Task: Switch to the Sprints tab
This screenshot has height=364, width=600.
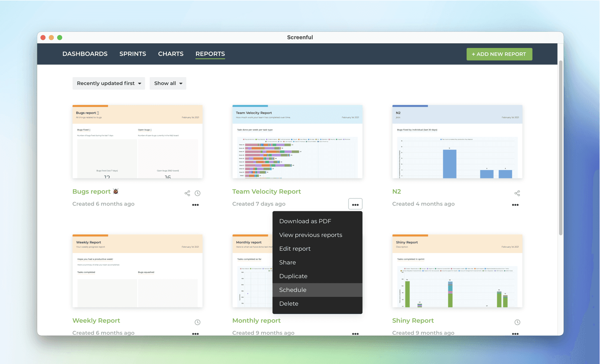Action: click(133, 54)
